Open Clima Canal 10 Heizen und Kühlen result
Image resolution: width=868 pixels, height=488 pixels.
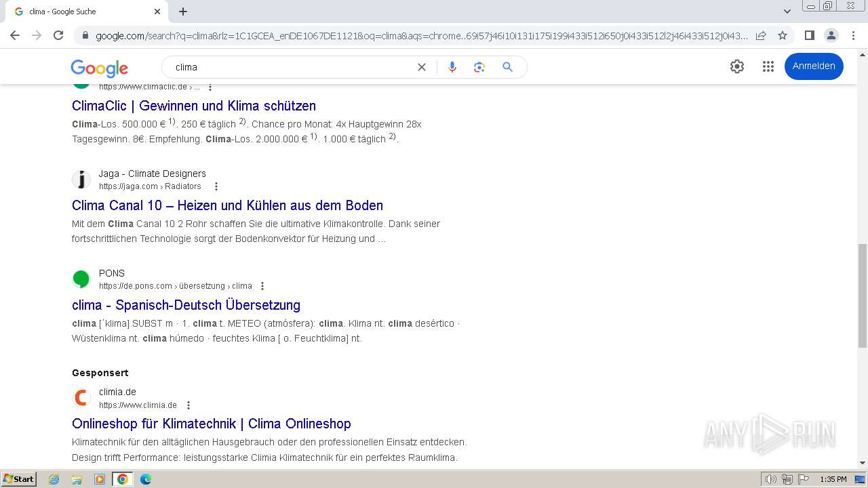pyautogui.click(x=227, y=205)
